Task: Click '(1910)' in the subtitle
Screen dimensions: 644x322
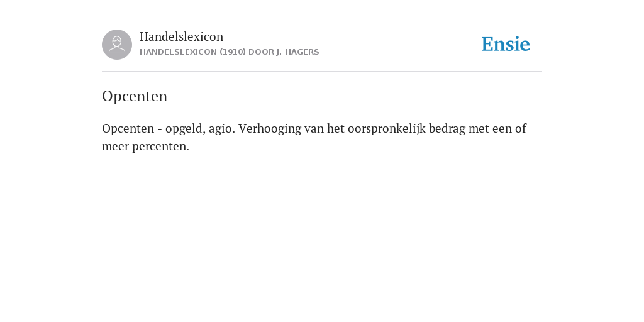Action: 233,52
